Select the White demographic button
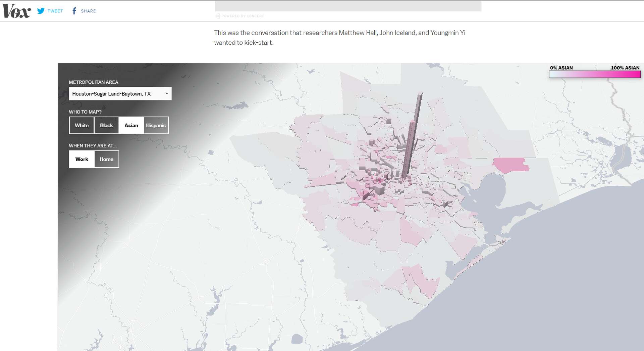 point(82,125)
